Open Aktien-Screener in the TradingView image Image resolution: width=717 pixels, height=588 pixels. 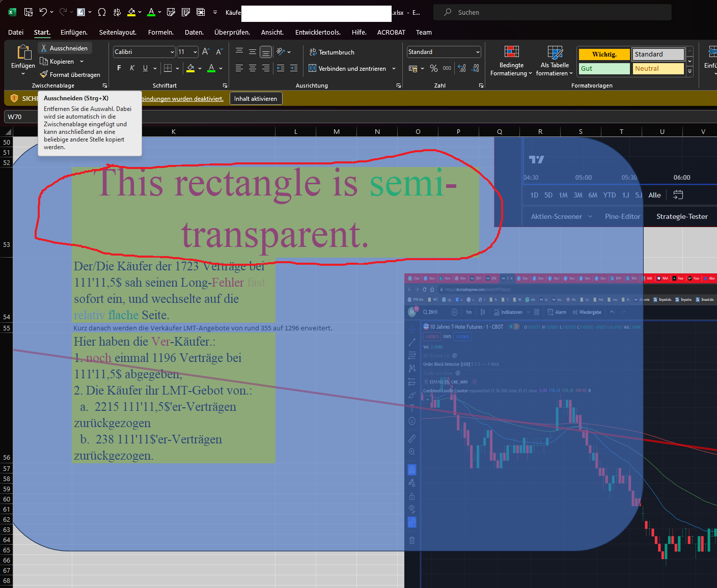pyautogui.click(x=557, y=216)
